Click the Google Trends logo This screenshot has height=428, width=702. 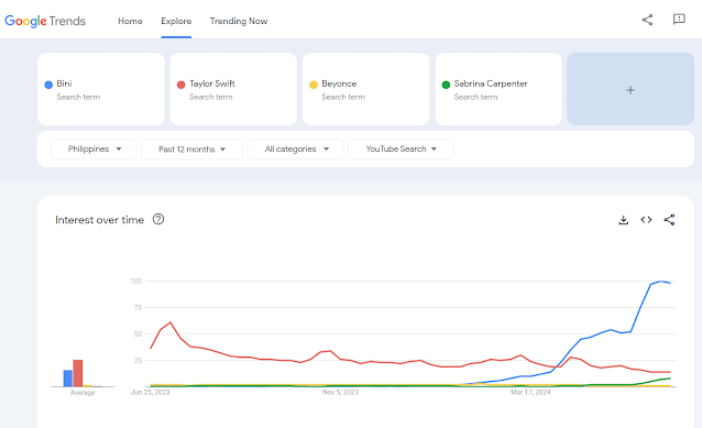45,21
